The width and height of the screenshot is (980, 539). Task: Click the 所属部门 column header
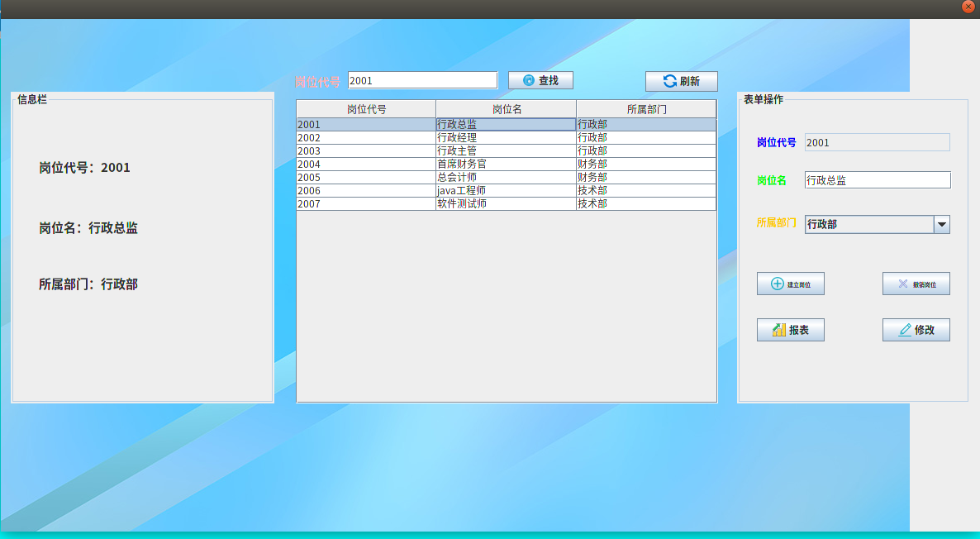pyautogui.click(x=646, y=109)
